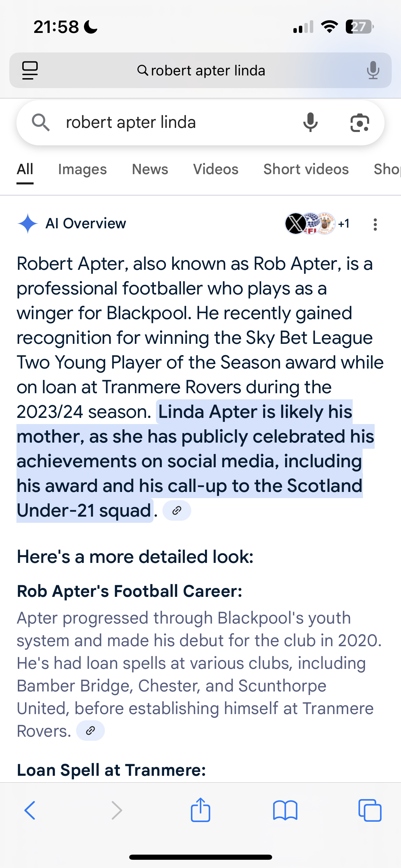This screenshot has width=401, height=868.
Task: Open AI Overview three-dot options menu
Action: [375, 224]
